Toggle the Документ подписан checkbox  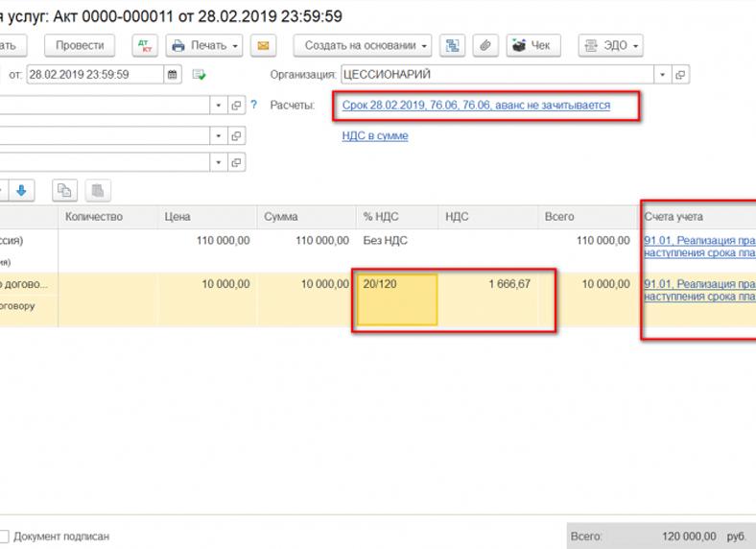coord(4,536)
